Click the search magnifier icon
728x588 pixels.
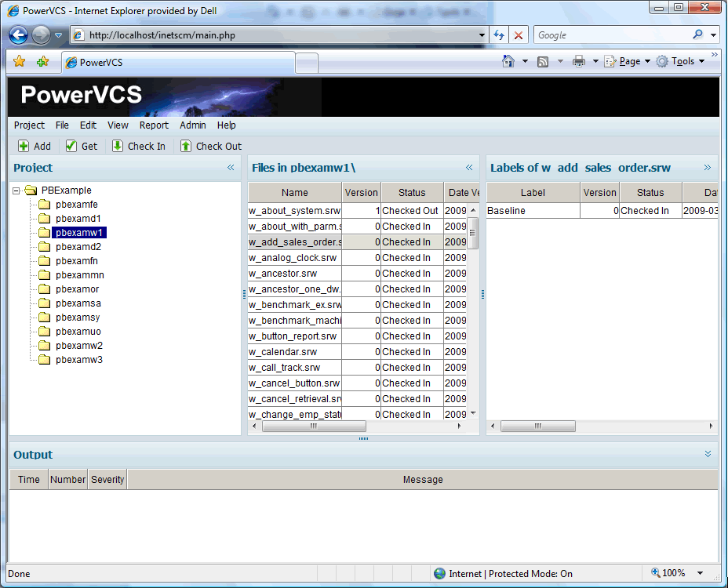698,34
